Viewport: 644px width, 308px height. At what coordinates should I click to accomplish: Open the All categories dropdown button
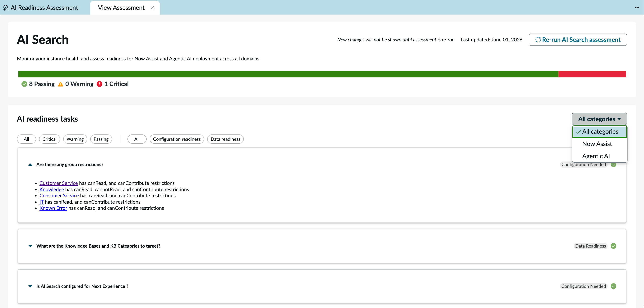point(599,119)
